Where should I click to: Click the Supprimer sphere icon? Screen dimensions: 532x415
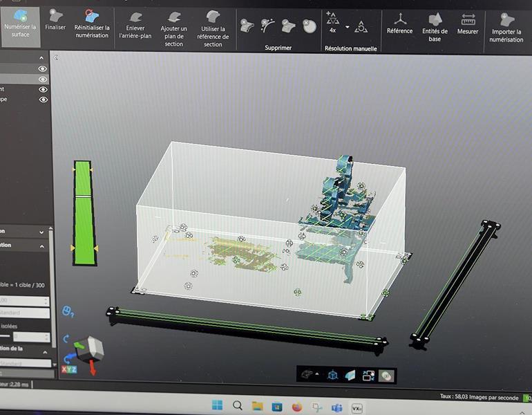pos(309,26)
